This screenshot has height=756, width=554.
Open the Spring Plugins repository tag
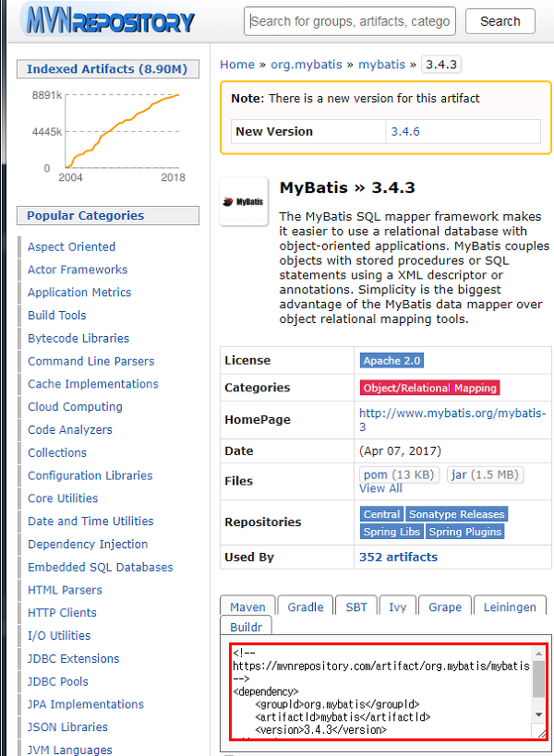464,532
